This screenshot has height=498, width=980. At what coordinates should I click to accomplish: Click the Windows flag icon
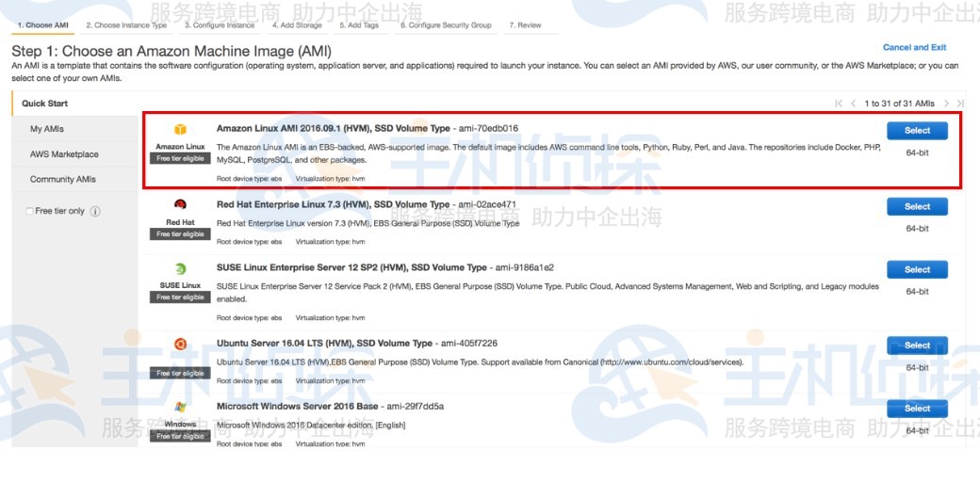(180, 408)
